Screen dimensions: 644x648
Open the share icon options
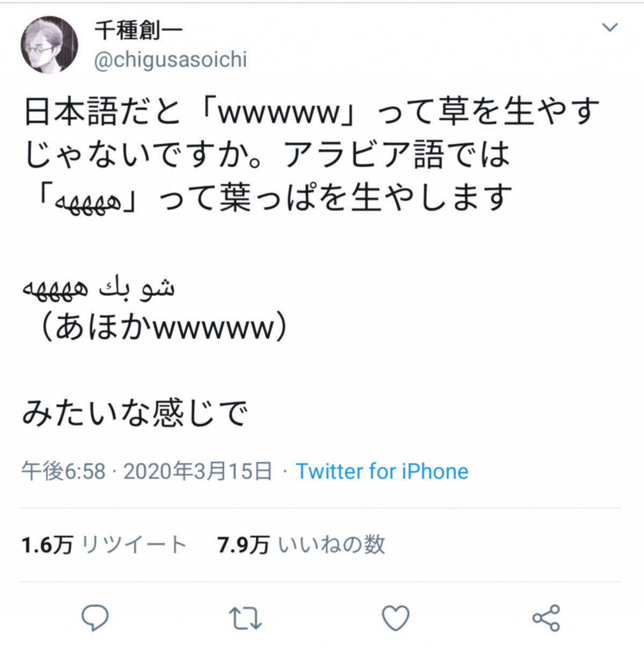pos(546,618)
